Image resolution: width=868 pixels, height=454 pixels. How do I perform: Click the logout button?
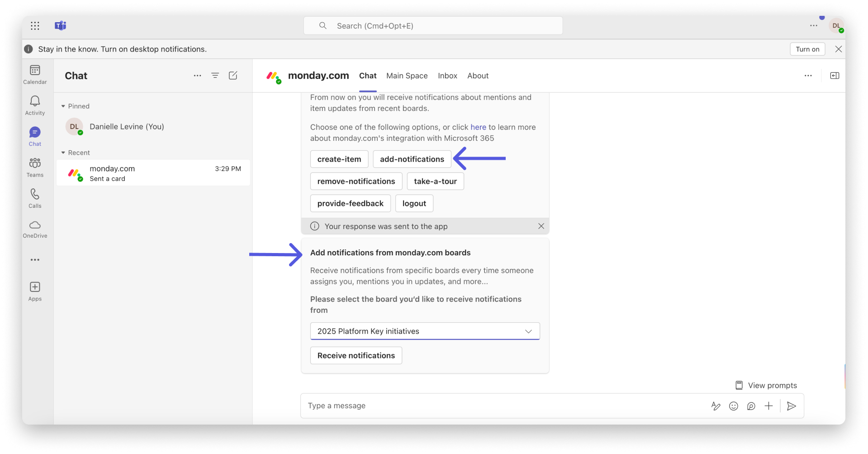pyautogui.click(x=414, y=204)
